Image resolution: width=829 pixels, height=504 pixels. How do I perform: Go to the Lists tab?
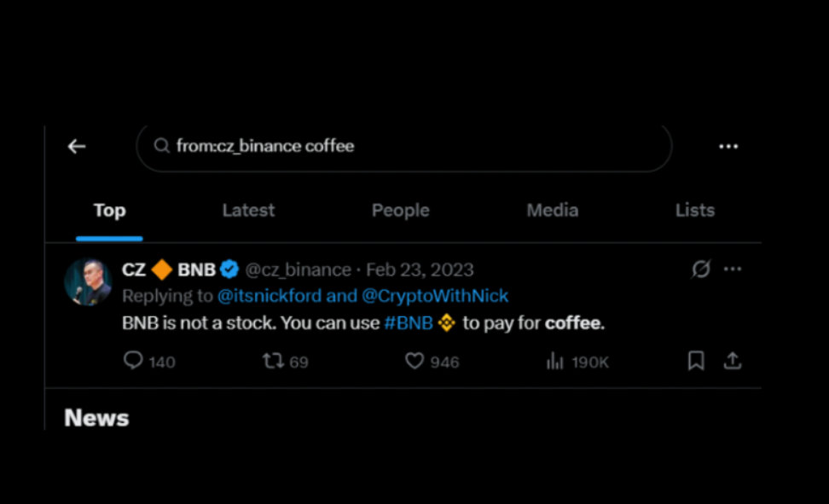coord(694,211)
